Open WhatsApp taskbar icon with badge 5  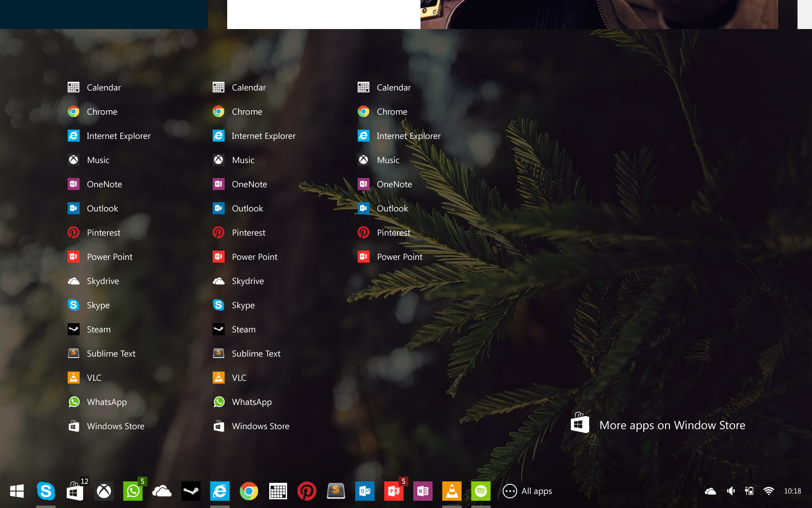coord(133,491)
